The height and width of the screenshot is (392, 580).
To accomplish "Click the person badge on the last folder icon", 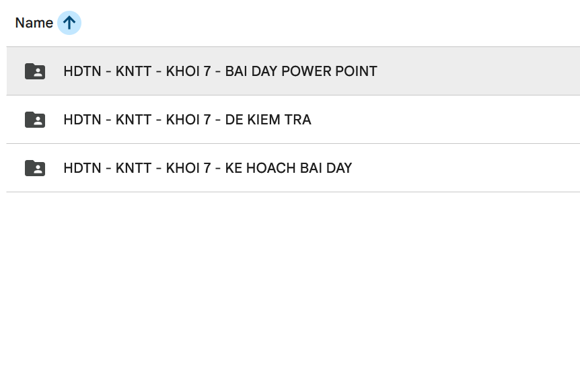I will [38, 170].
